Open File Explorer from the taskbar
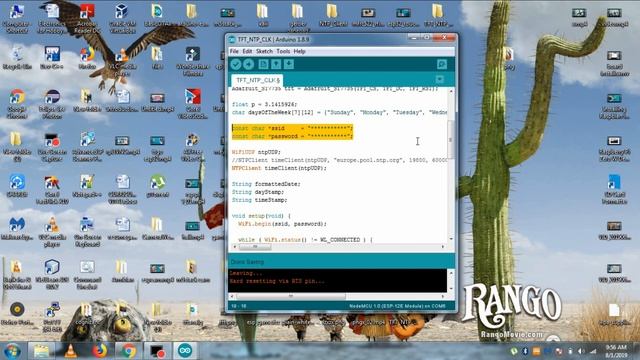640x360 pixels. 41,351
